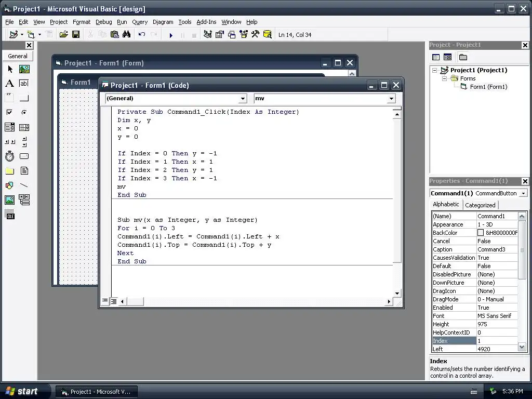Select Form1 (Form1) in the project tree
This screenshot has width=532, height=399.
pyautogui.click(x=488, y=87)
